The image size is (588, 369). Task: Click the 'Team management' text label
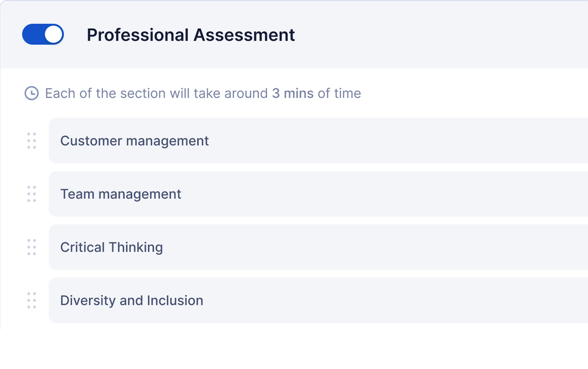click(x=121, y=194)
